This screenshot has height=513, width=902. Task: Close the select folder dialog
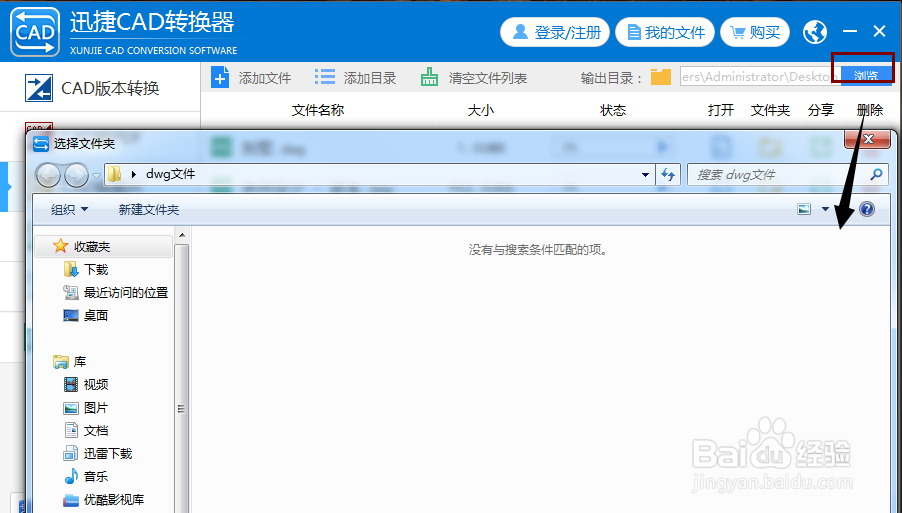pos(868,139)
